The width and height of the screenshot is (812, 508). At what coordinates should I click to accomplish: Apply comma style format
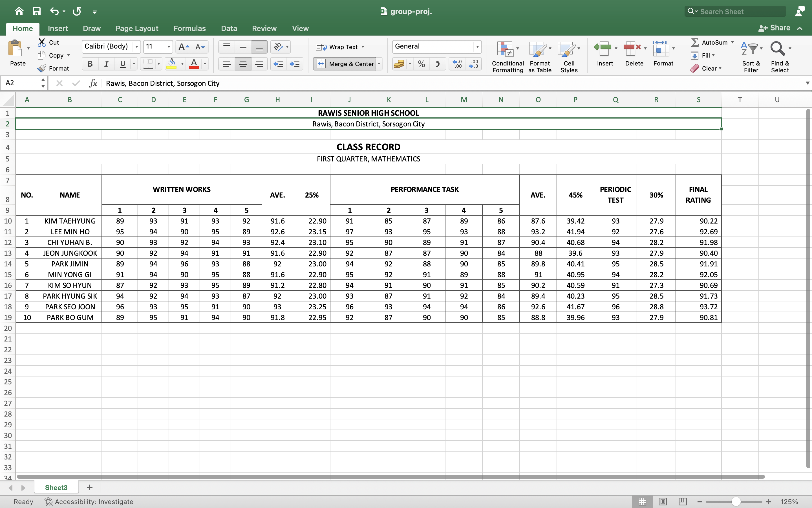[438, 63]
